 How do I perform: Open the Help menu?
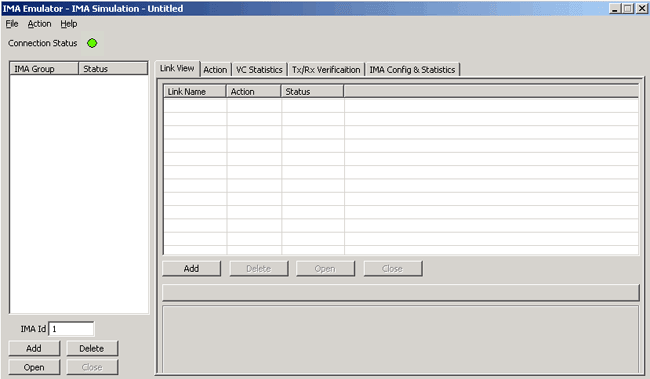tap(69, 24)
